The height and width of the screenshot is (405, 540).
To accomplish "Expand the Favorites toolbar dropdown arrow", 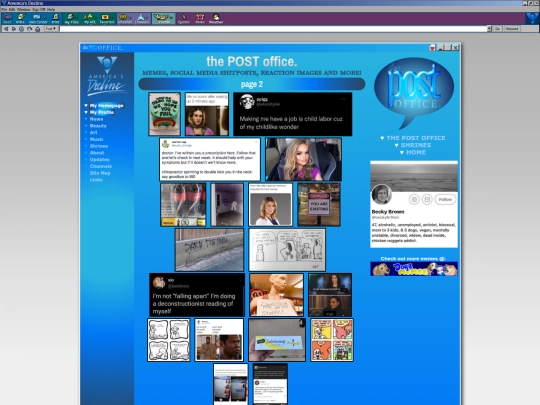I will click(x=112, y=17).
